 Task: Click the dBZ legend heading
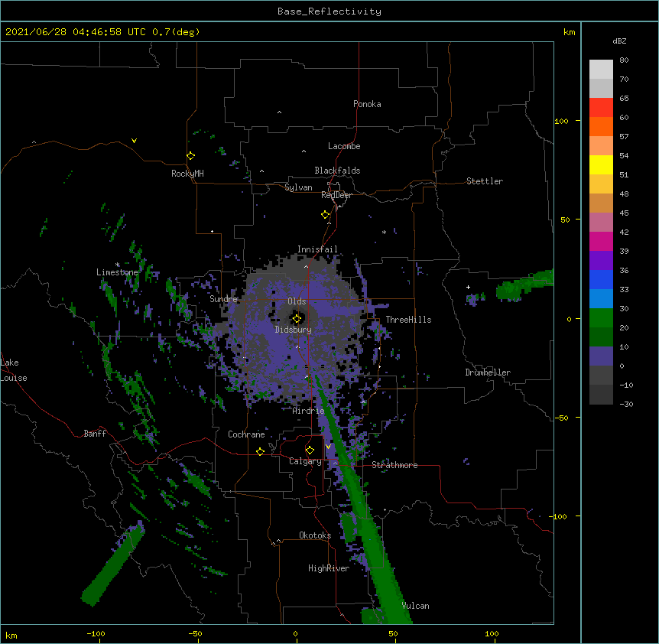[619, 41]
